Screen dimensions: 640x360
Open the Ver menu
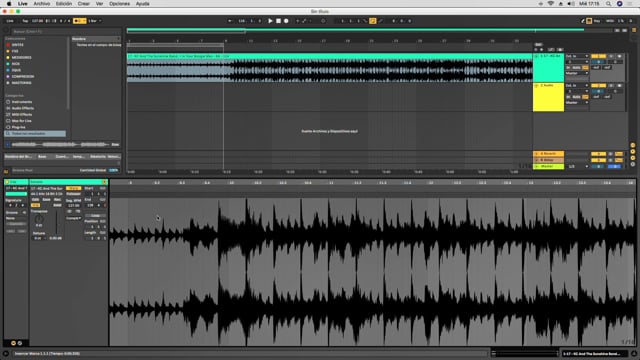(x=99, y=4)
